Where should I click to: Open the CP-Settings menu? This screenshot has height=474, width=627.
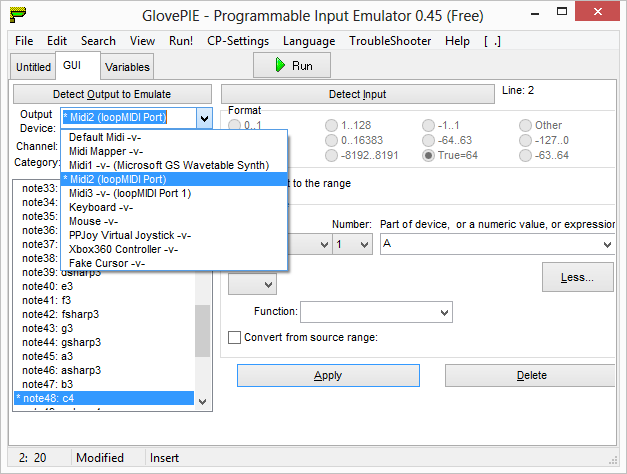click(x=238, y=41)
